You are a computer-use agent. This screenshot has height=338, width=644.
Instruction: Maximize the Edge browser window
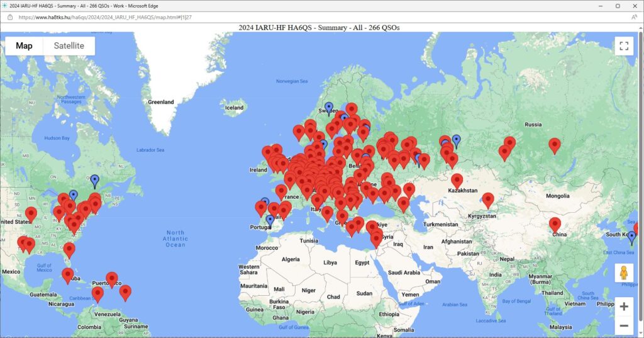click(617, 6)
